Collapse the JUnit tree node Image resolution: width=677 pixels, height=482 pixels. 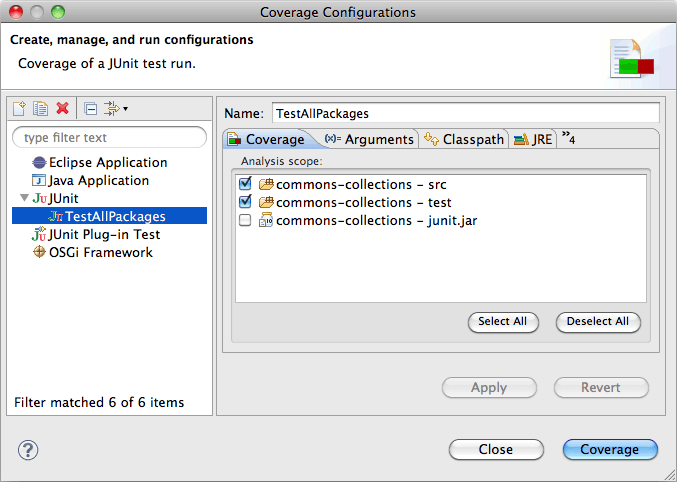tap(25, 198)
